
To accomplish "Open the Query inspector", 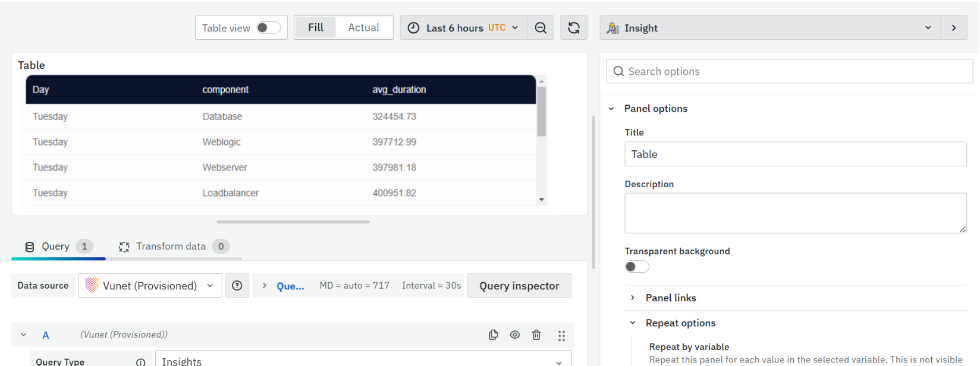I will (519, 286).
